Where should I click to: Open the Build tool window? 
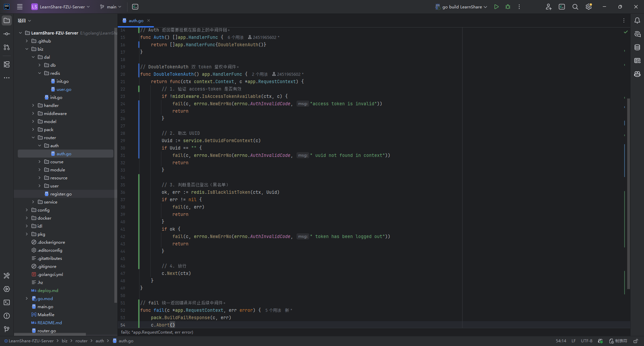(x=7, y=276)
